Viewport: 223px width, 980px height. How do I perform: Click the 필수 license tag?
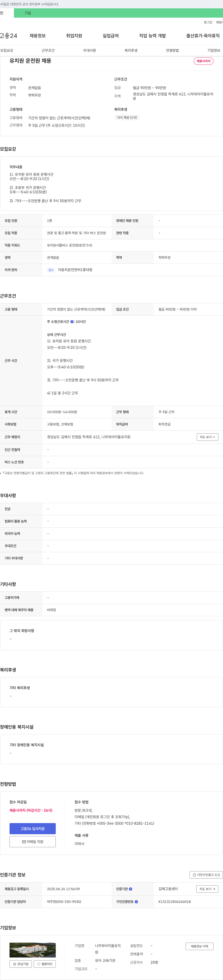pyautogui.click(x=51, y=270)
